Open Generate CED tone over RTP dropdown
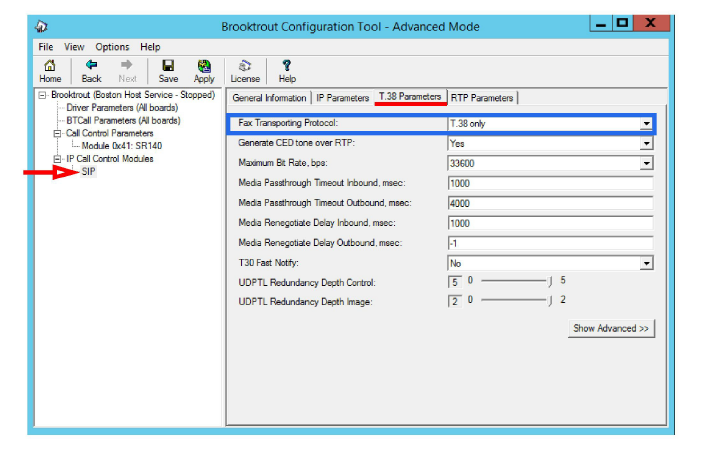 tap(646, 144)
